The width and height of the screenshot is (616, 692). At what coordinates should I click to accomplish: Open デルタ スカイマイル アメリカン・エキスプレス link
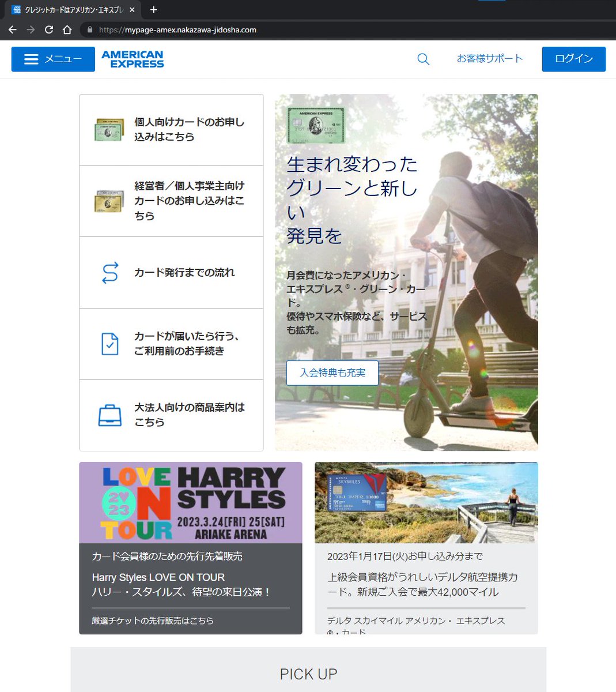coord(416,626)
